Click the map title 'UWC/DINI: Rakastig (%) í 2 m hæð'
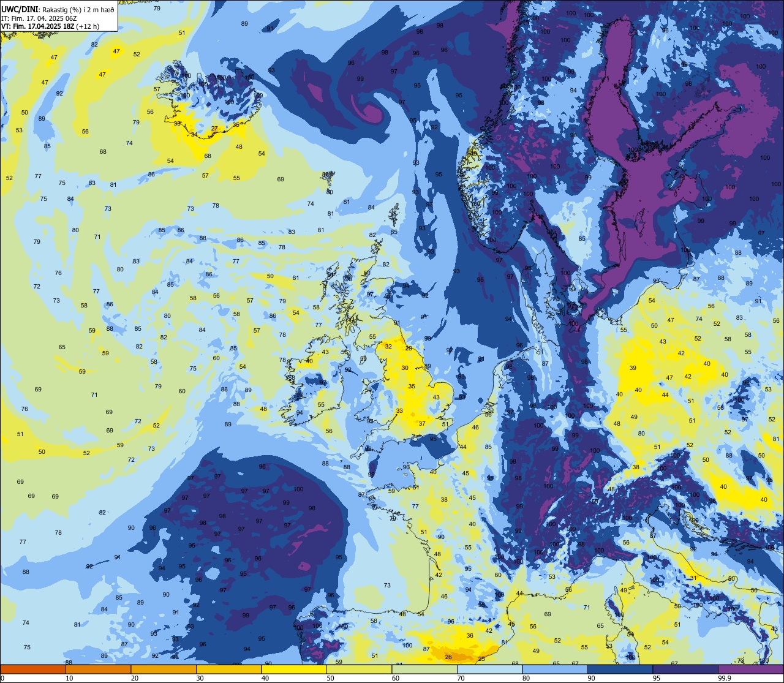 [x=58, y=9]
